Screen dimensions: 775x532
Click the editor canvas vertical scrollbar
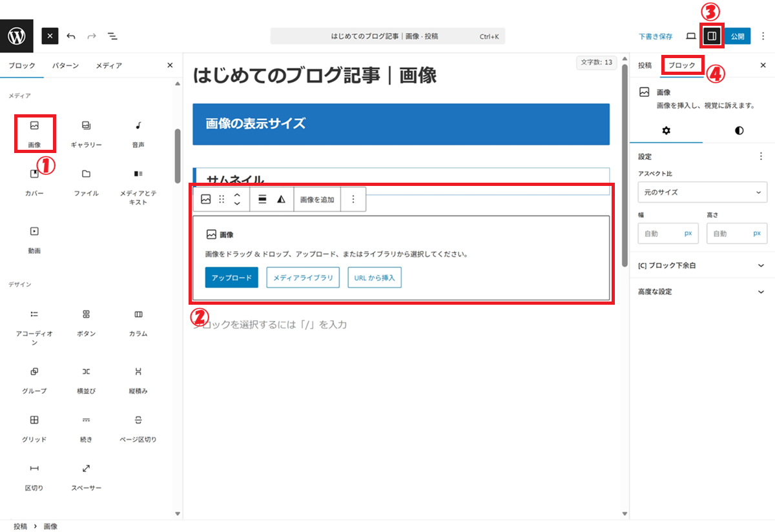click(x=624, y=161)
